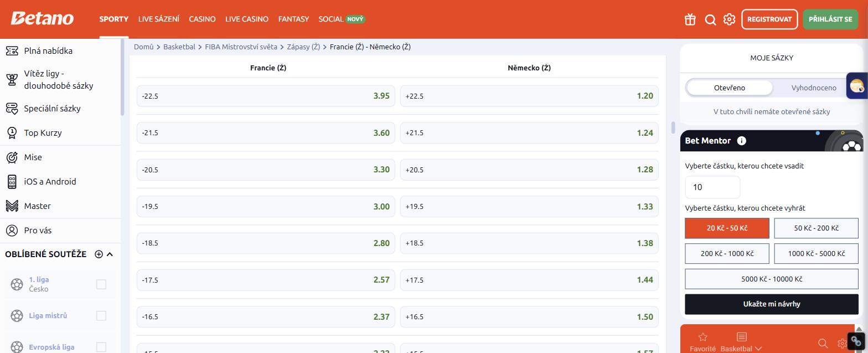Click the Master logo icon

pos(12,206)
